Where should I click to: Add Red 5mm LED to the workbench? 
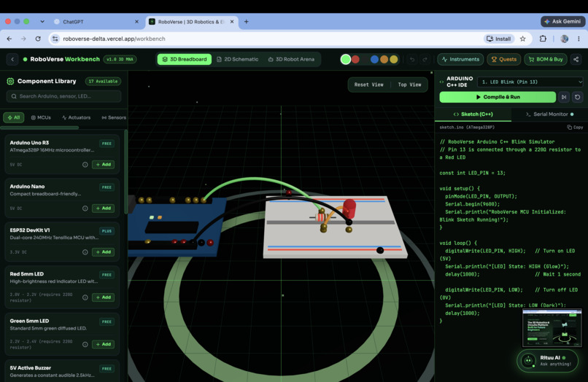point(103,297)
